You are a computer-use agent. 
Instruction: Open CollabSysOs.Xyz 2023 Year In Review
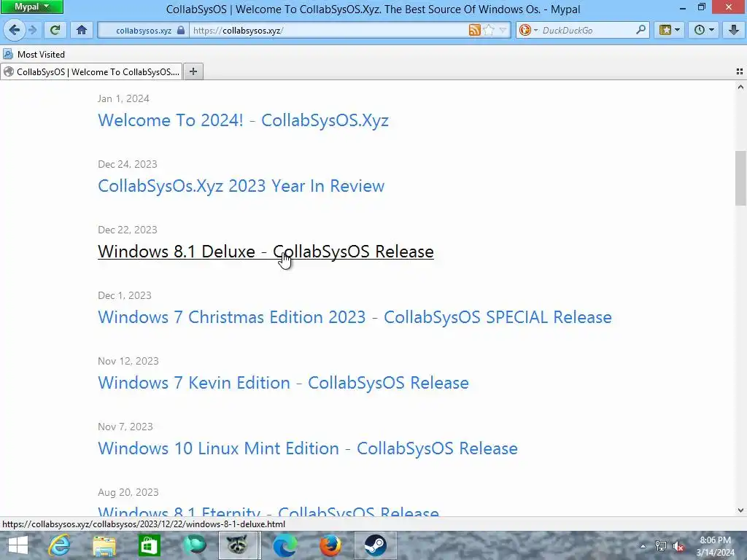[241, 186]
